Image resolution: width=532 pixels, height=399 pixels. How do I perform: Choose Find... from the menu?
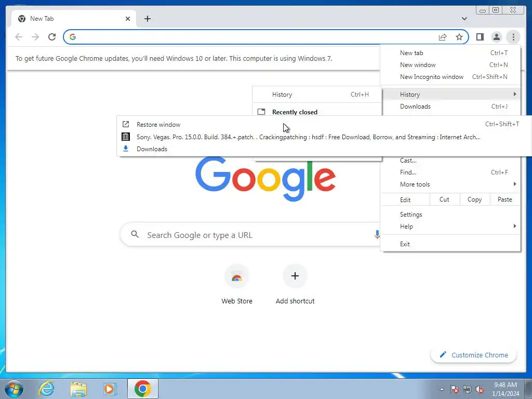pos(450,172)
